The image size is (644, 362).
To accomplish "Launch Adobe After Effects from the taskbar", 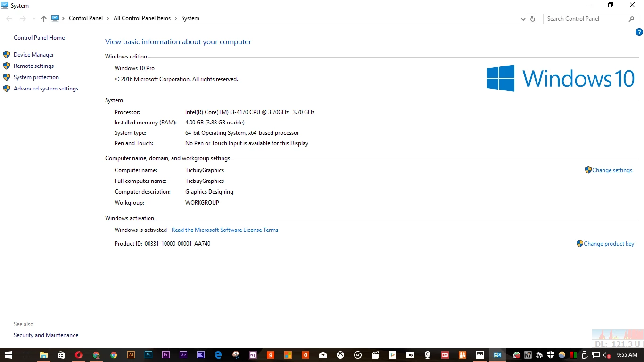I will tap(183, 355).
